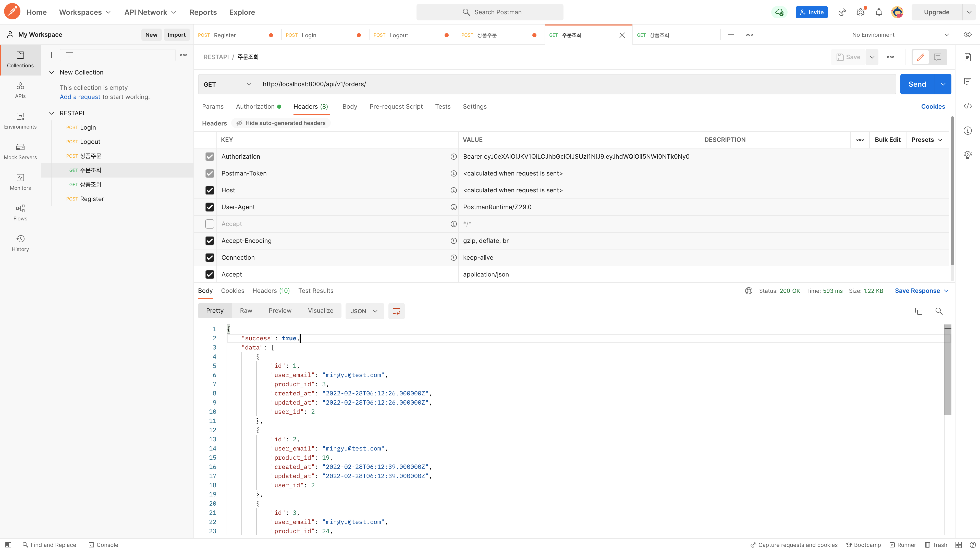
Task: Enable the unchecked Accept header checkbox
Action: pyautogui.click(x=210, y=224)
